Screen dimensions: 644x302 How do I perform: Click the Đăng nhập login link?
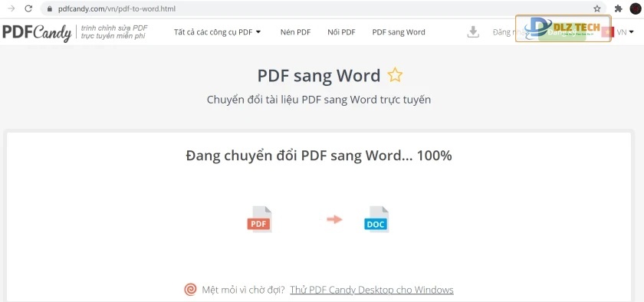(x=511, y=32)
